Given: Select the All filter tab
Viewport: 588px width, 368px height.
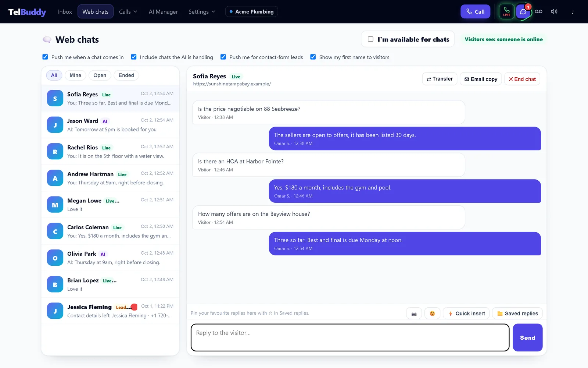Looking at the screenshot, I should (x=54, y=75).
